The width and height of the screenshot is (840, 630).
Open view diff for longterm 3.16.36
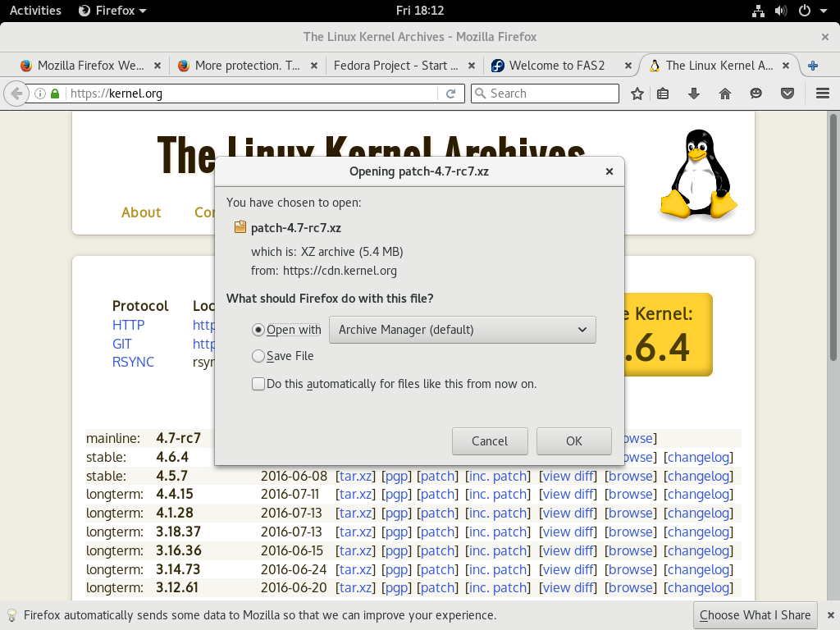(568, 550)
